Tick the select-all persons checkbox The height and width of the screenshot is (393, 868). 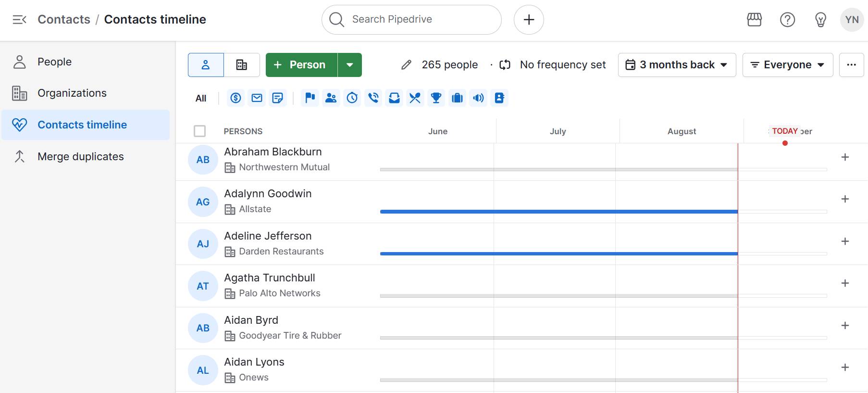click(199, 131)
